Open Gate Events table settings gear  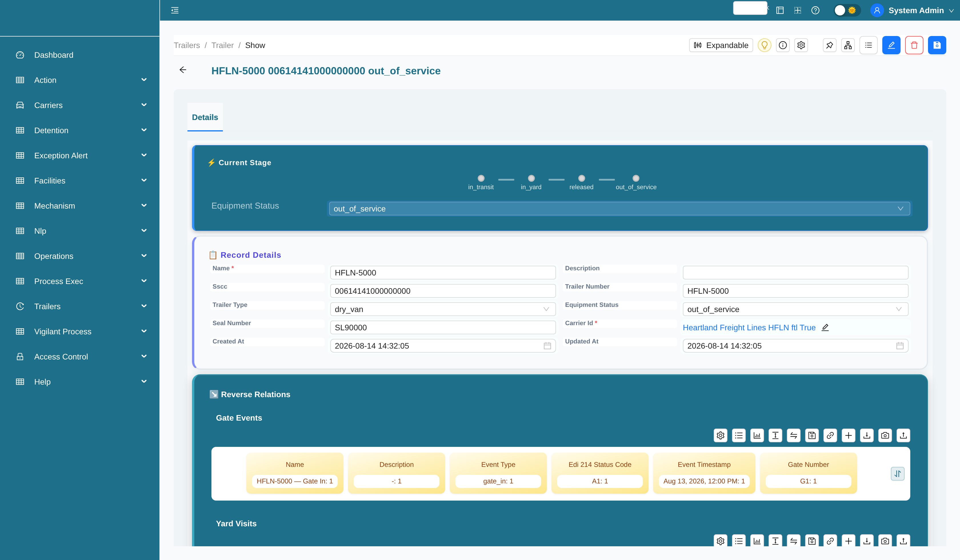tap(720, 435)
